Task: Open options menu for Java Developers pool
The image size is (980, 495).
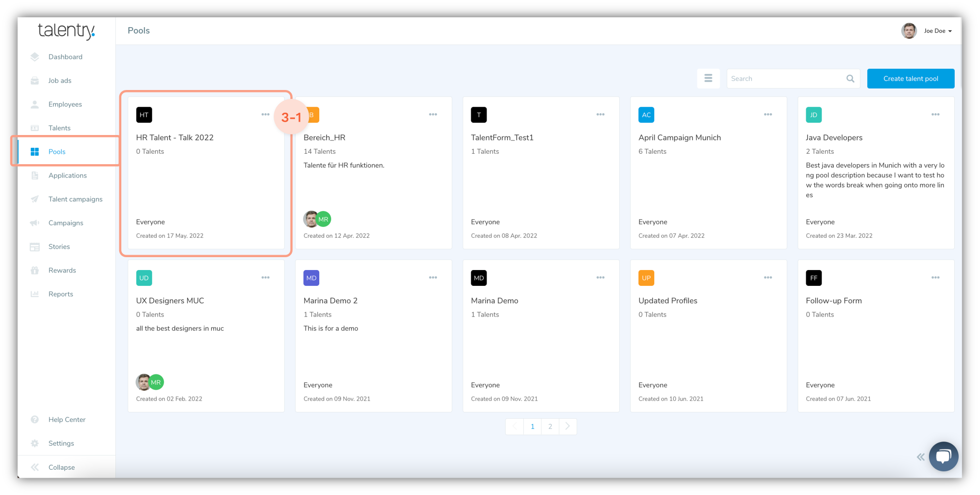Action: [935, 115]
